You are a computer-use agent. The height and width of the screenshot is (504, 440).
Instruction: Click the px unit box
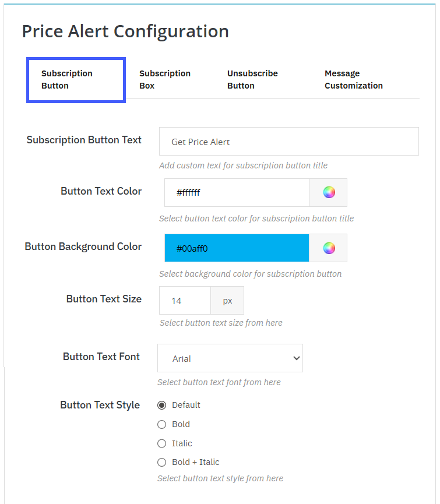point(227,301)
